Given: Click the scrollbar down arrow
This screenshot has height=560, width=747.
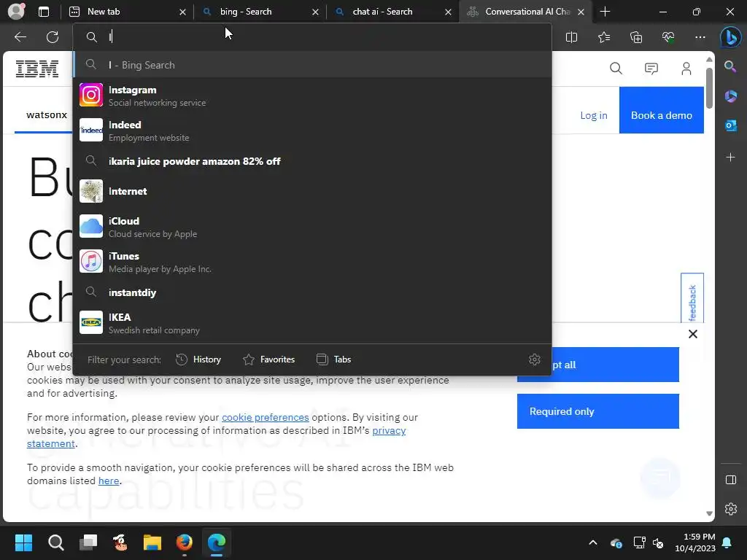Looking at the screenshot, I should [x=709, y=513].
